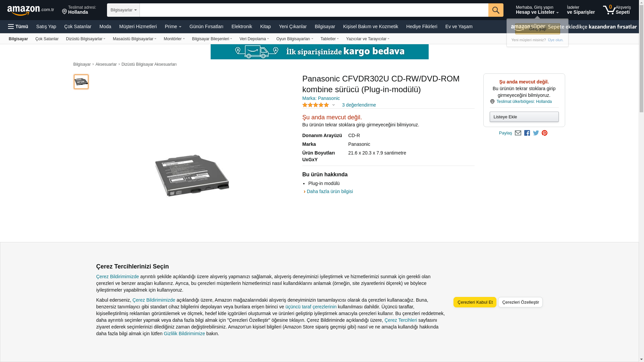This screenshot has width=644, height=362.
Task: Share product via email icon
Action: coord(518,133)
